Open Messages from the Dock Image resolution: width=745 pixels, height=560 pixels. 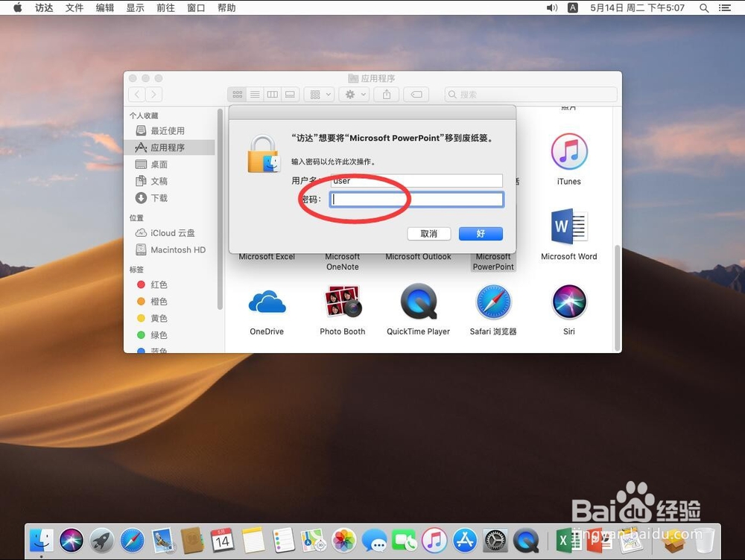pos(374,541)
